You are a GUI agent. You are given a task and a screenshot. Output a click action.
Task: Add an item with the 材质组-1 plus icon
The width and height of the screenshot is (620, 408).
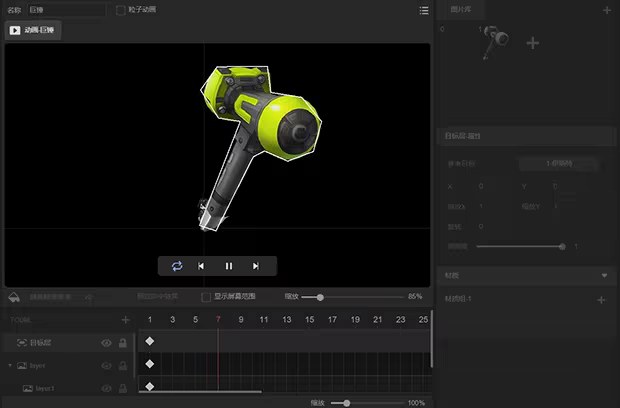[x=601, y=300]
